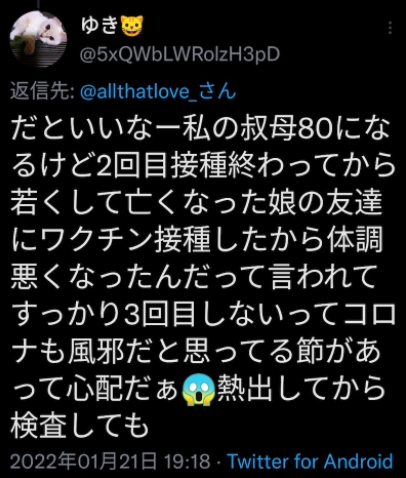Select the line mentioning 2回目接種

(x=203, y=165)
